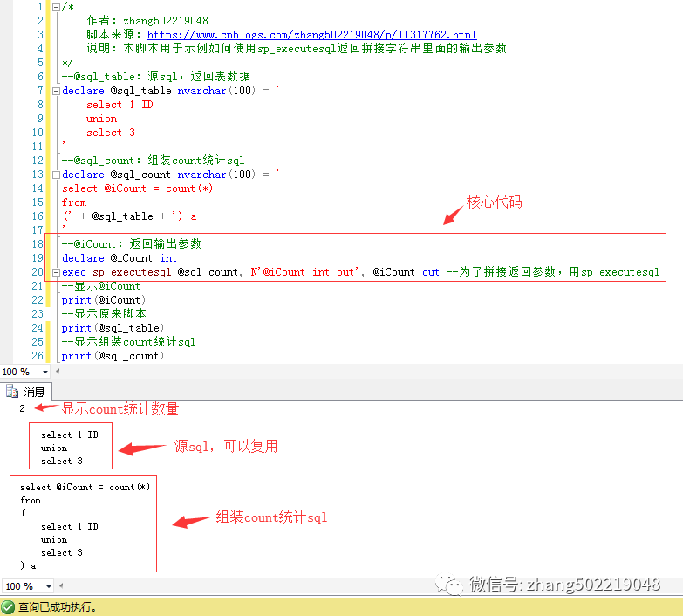Click the green query success check icon

click(8, 607)
